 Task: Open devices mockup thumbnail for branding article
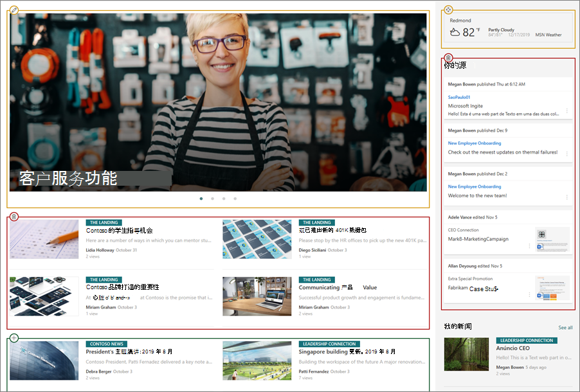click(44, 296)
